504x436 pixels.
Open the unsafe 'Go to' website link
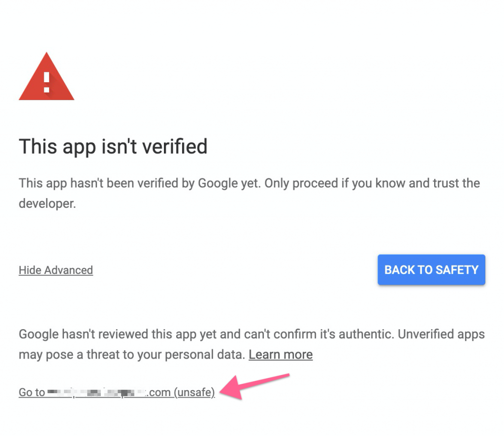click(x=116, y=392)
